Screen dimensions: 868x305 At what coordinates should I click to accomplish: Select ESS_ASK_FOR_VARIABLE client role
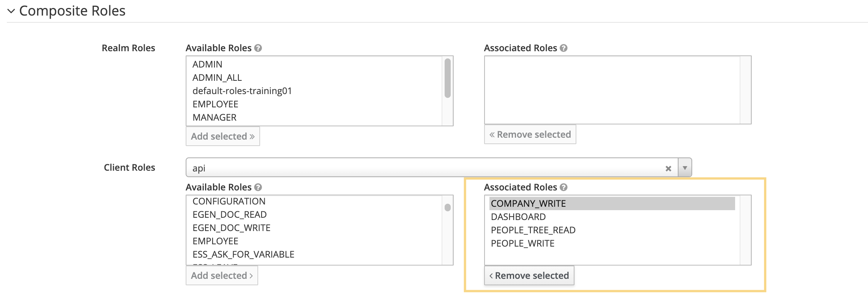point(243,255)
